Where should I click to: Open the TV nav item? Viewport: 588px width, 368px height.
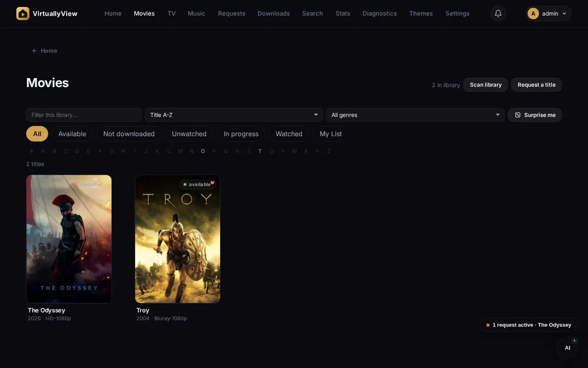pyautogui.click(x=171, y=13)
